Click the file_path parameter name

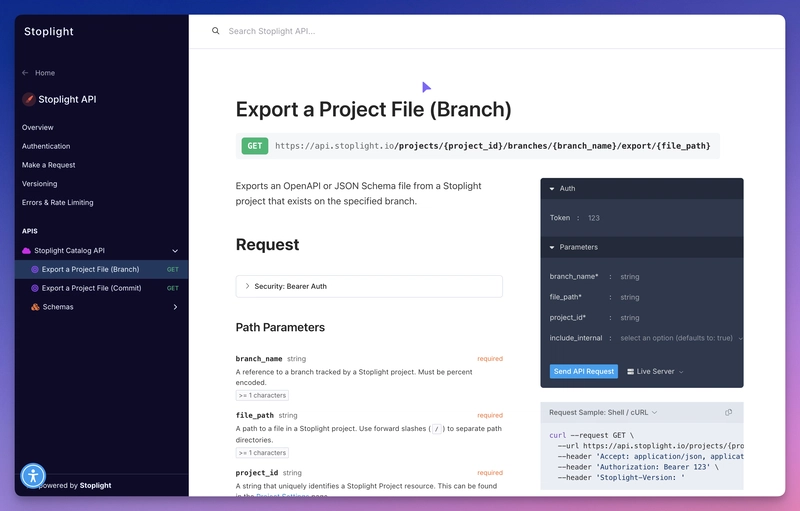point(255,415)
